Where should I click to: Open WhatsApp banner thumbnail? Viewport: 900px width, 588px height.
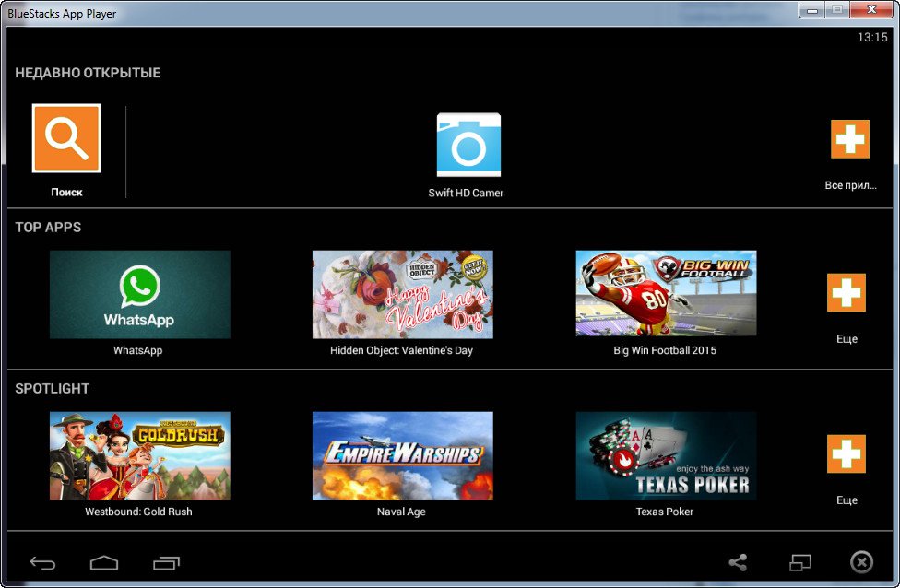(140, 294)
